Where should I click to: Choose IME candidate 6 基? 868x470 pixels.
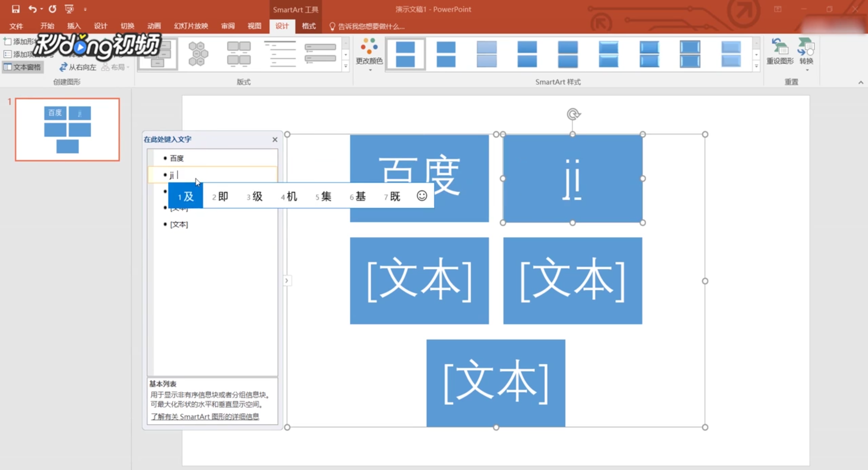coord(358,196)
